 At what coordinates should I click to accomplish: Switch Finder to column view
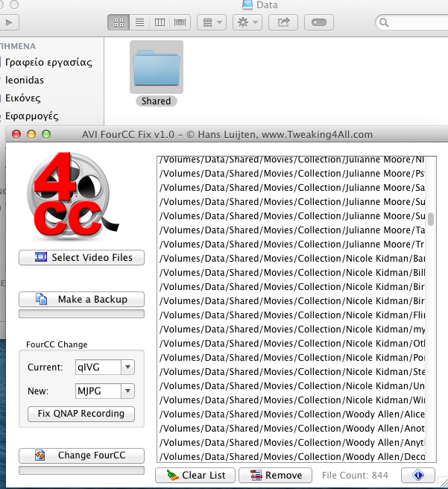click(160, 23)
